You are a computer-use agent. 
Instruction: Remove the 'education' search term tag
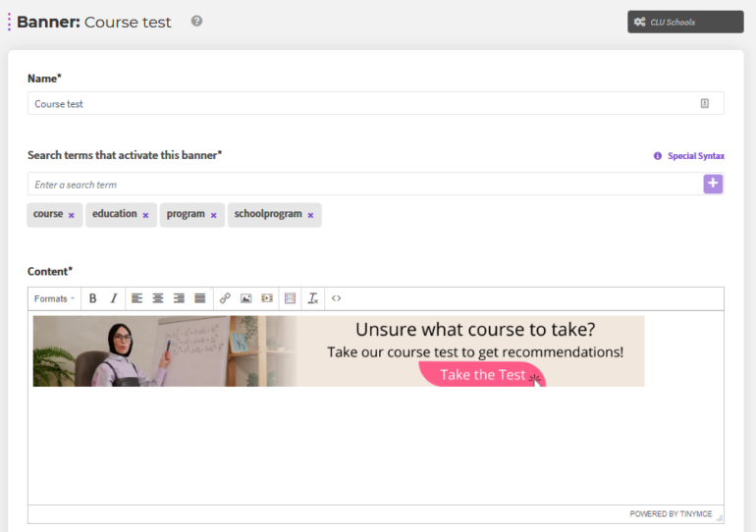145,215
